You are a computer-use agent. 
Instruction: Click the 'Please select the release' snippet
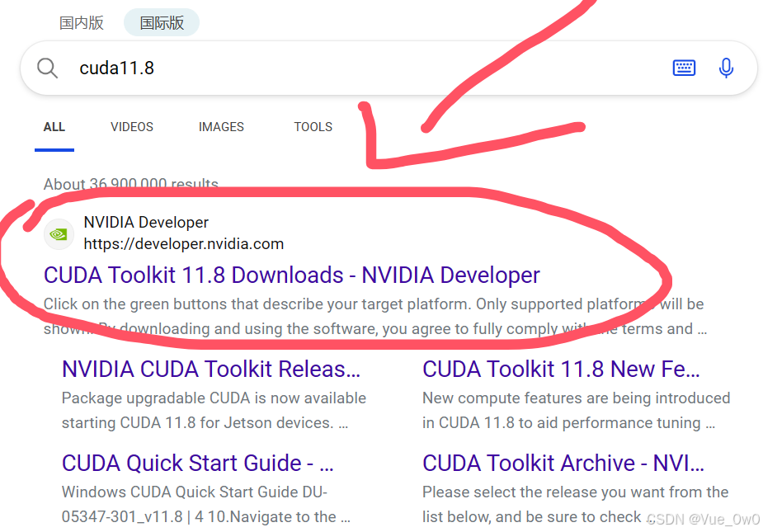tap(575, 504)
